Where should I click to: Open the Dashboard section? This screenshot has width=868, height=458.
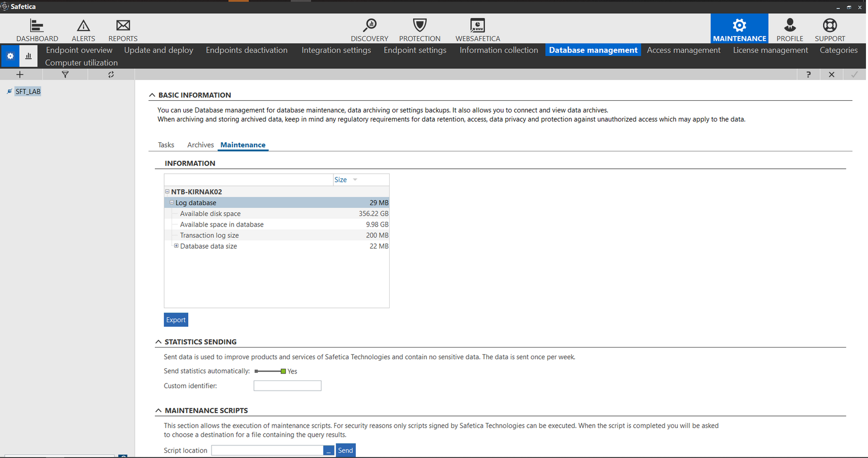[37, 30]
